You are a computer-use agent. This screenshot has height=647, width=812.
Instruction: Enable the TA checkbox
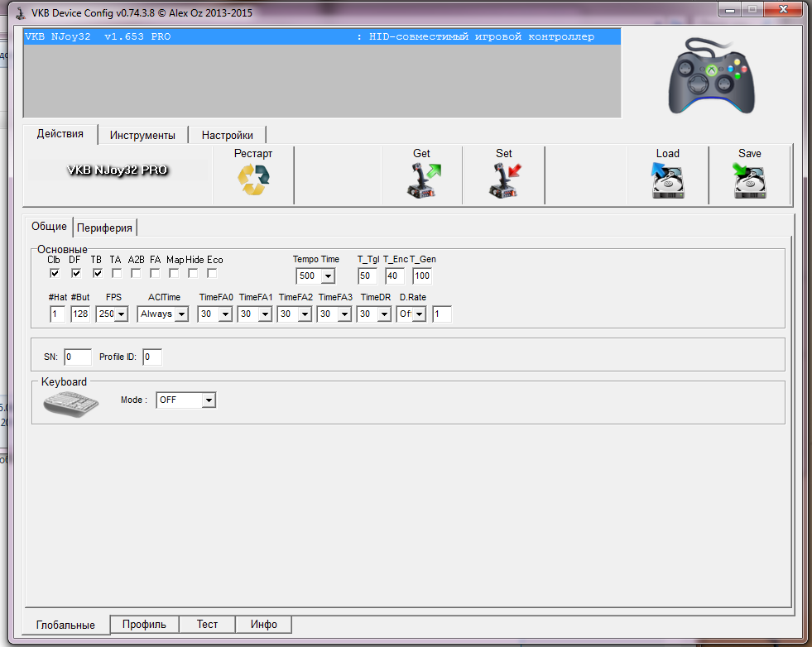[x=117, y=273]
